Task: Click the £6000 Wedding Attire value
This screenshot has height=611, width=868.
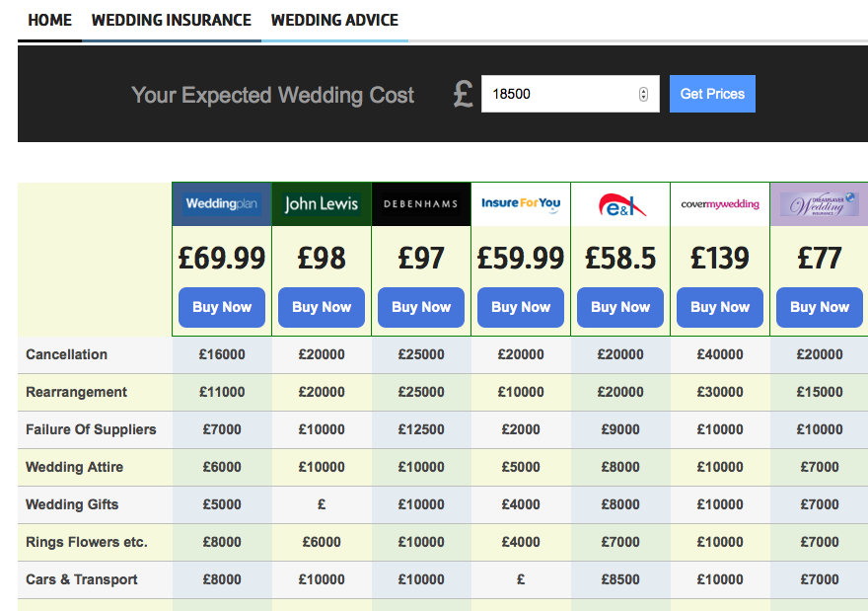Action: coord(221,467)
